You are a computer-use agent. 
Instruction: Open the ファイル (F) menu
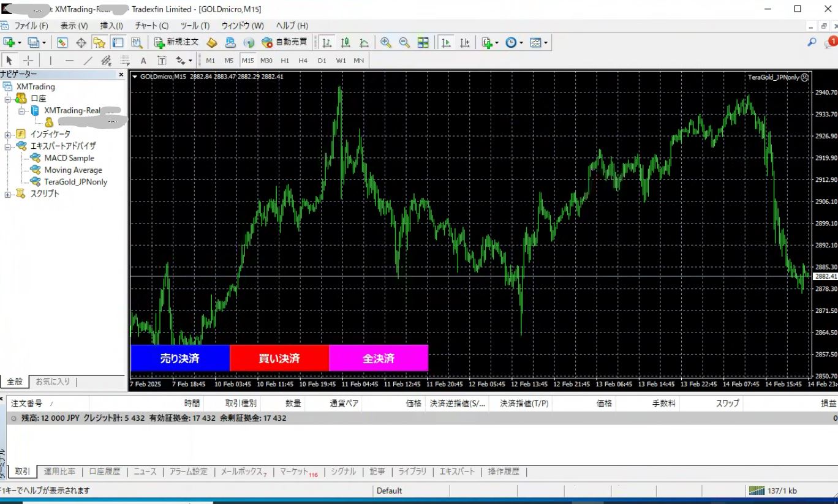pos(31,26)
